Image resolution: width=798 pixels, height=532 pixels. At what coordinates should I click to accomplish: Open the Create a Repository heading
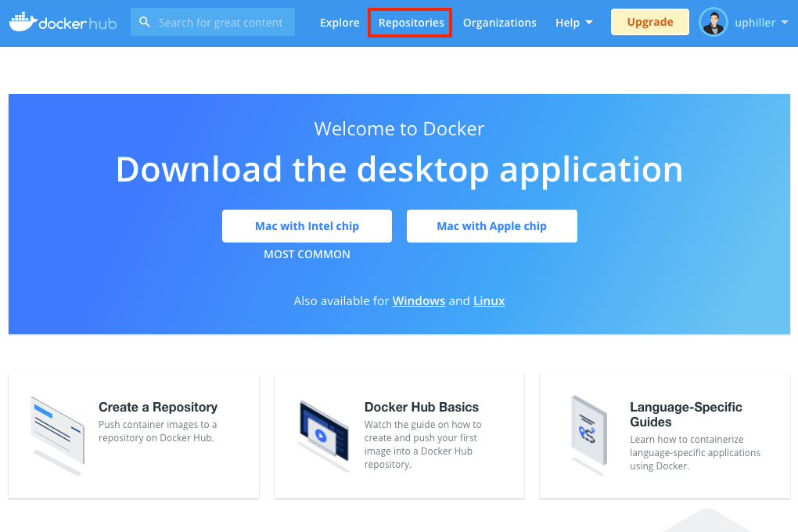coord(158,407)
